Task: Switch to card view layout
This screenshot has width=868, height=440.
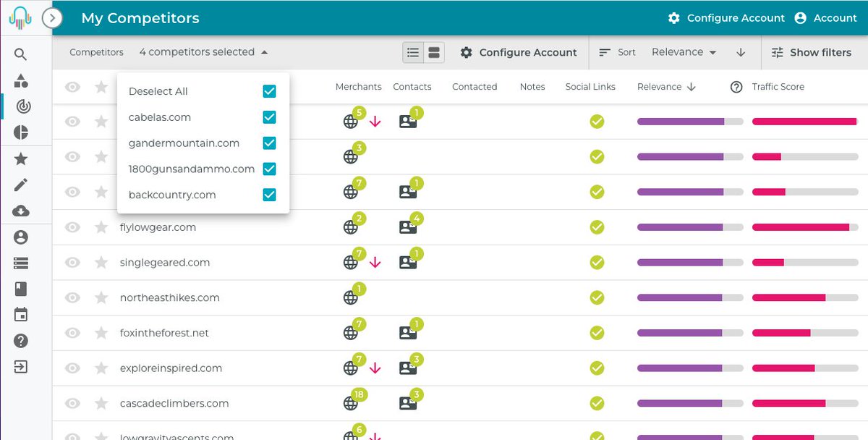Action: [434, 52]
